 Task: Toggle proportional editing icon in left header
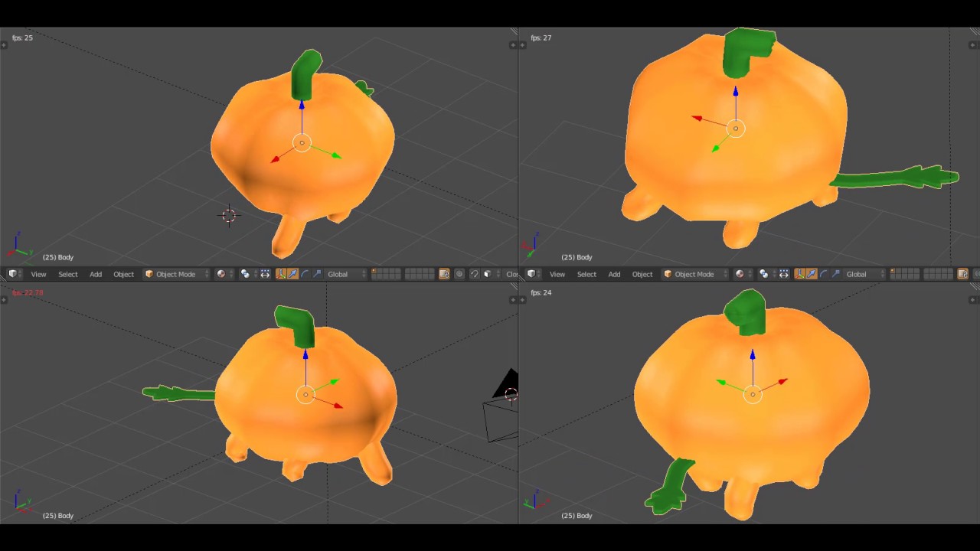click(x=459, y=274)
